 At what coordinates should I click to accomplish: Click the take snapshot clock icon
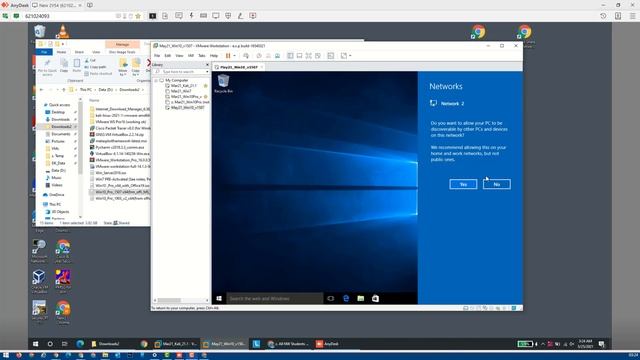click(x=259, y=56)
